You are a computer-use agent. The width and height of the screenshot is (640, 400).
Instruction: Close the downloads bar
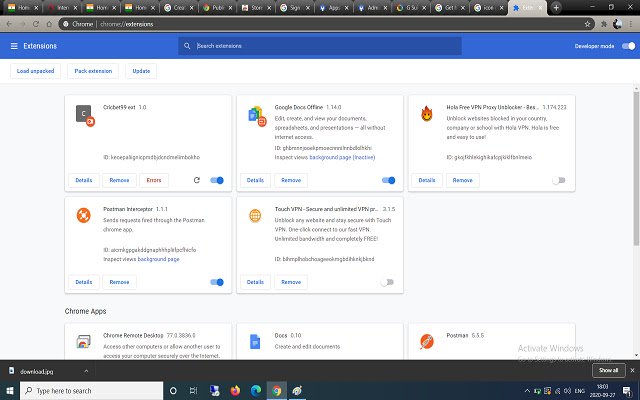[632, 370]
